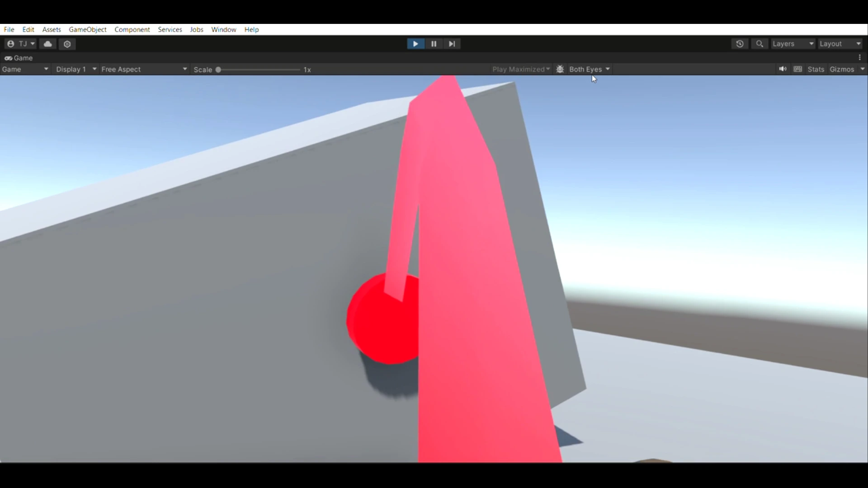The height and width of the screenshot is (488, 868).
Task: Open the Play Maximized dropdown
Action: tap(521, 69)
